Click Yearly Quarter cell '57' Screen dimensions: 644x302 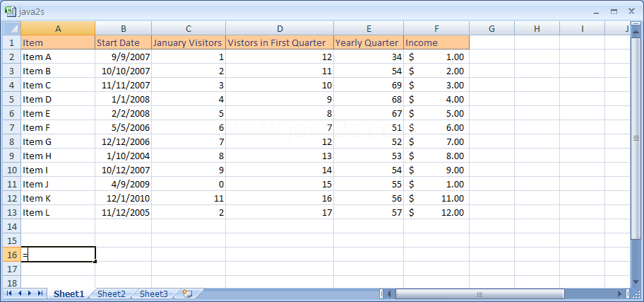(x=369, y=212)
